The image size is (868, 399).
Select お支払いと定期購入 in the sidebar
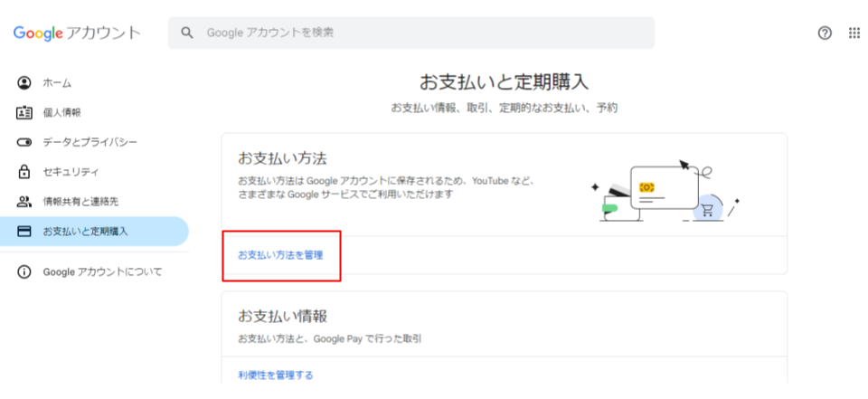94,232
